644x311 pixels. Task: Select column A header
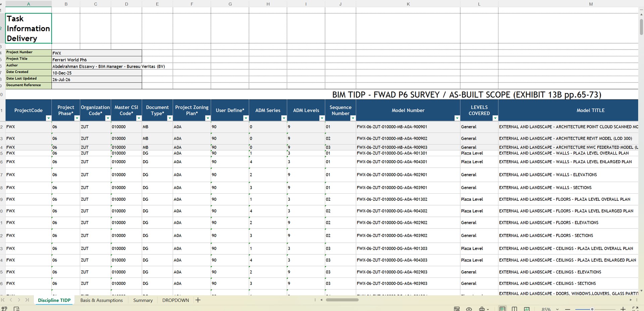[29, 4]
